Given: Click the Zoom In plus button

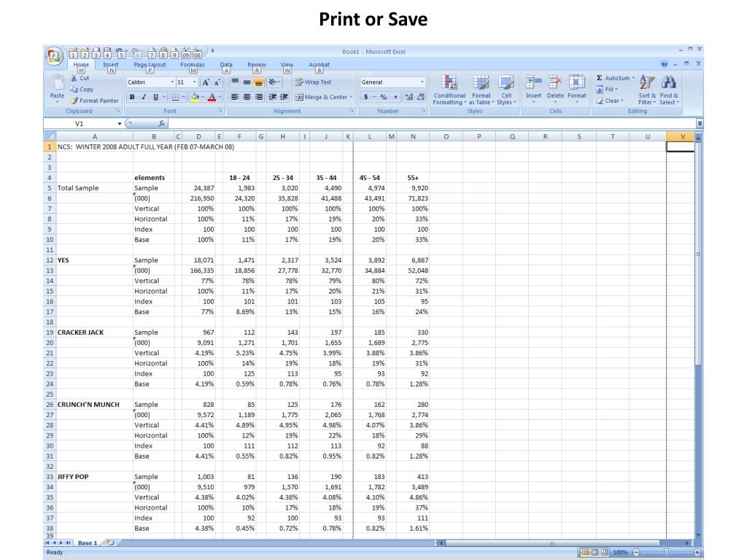Looking at the screenshot, I should (697, 553).
